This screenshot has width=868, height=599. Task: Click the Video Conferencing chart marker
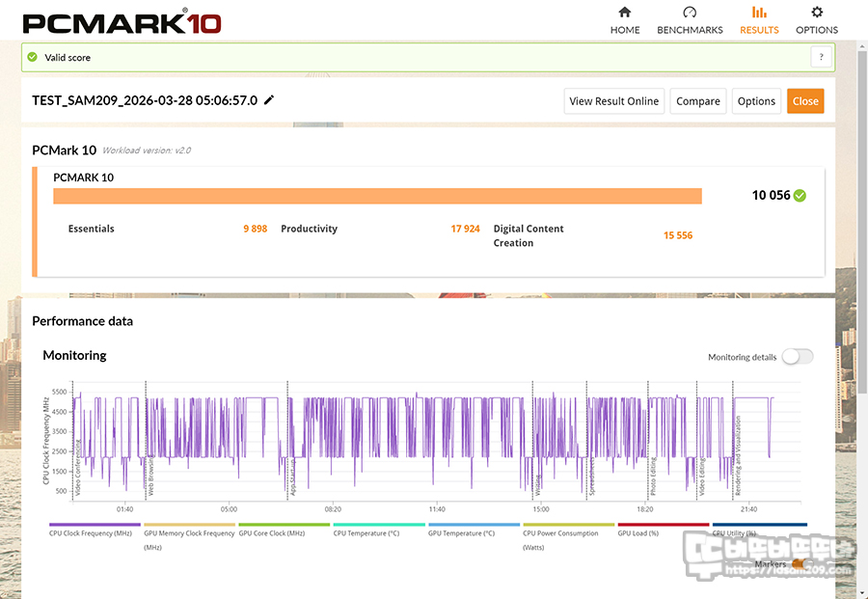pos(78,468)
